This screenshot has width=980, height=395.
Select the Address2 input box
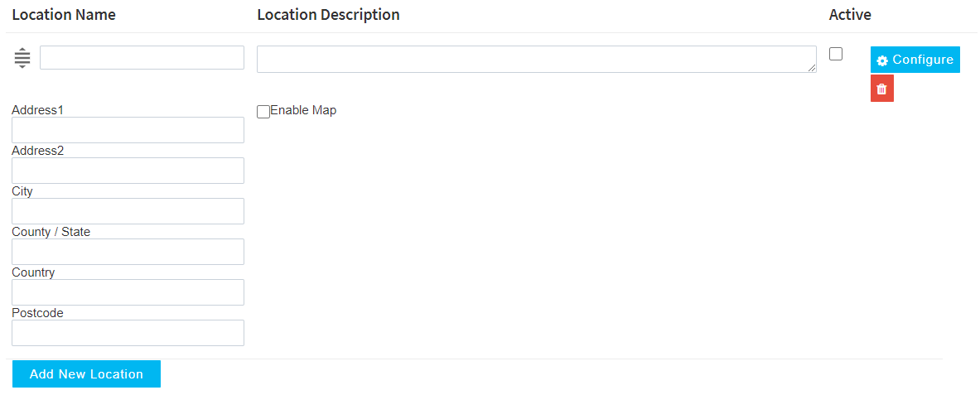click(x=128, y=171)
